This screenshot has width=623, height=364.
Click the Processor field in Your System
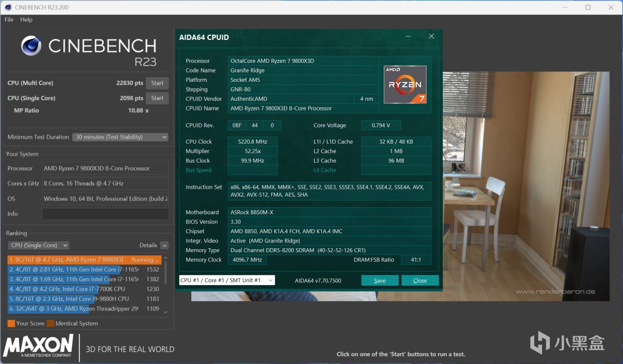pyautogui.click(x=106, y=168)
